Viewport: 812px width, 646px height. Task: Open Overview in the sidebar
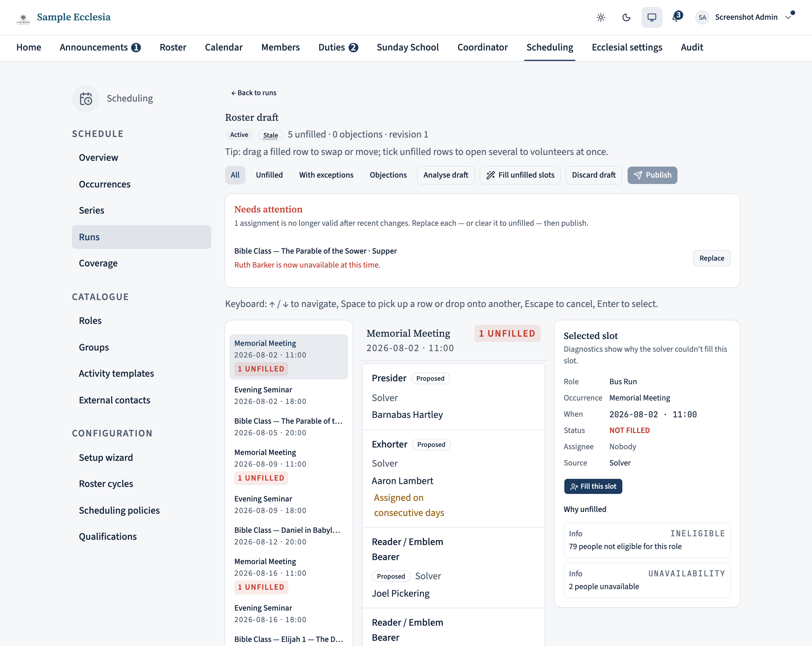pos(141,158)
